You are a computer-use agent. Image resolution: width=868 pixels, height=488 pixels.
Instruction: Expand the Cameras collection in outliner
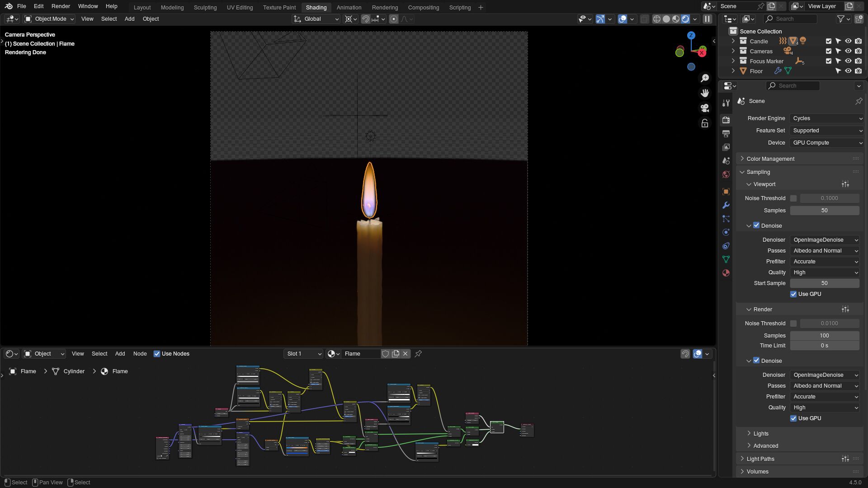pos(733,51)
